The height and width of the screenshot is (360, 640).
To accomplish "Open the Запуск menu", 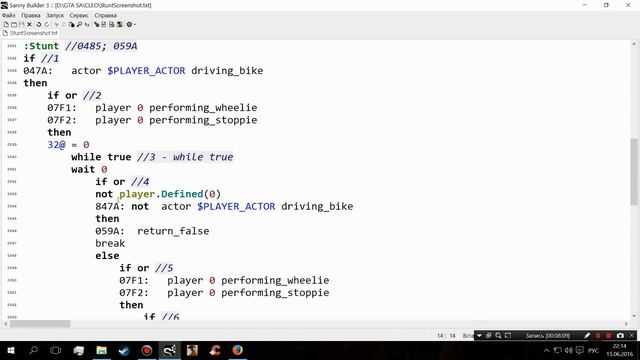I will coord(55,16).
